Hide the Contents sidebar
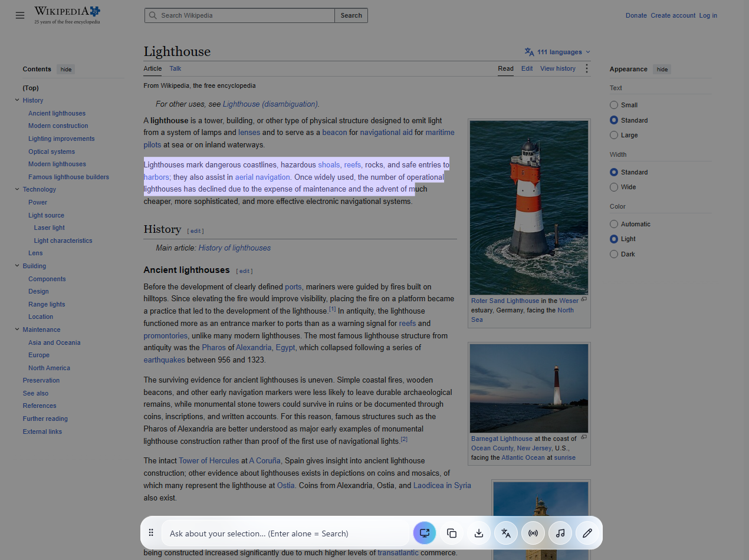Image resolution: width=749 pixels, height=560 pixels. 66,69
